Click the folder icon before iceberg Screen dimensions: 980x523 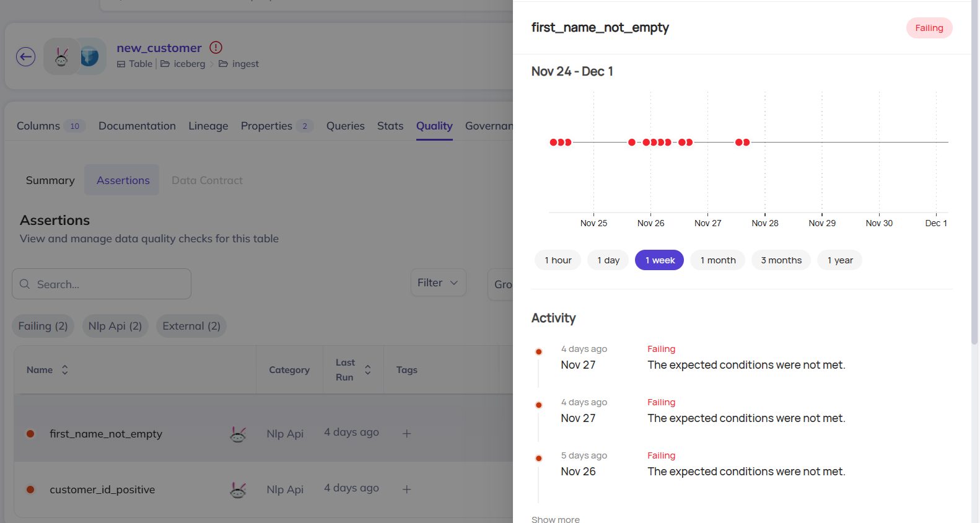point(165,64)
